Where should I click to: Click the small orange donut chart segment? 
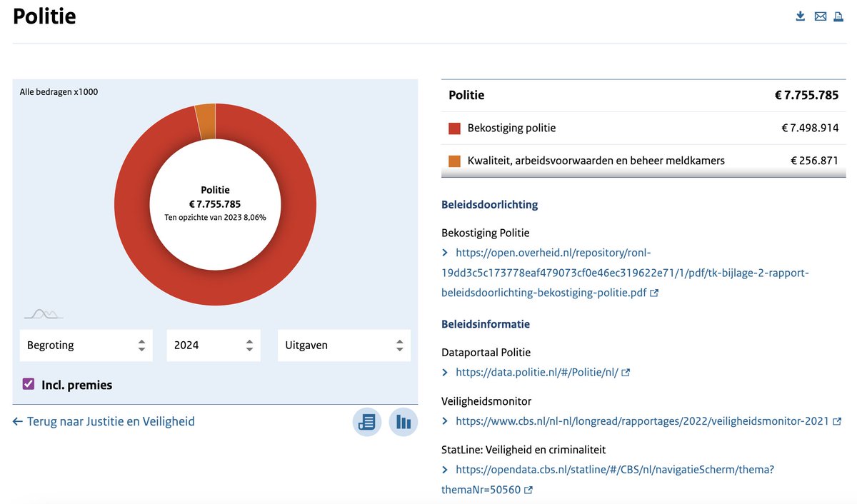[206, 121]
